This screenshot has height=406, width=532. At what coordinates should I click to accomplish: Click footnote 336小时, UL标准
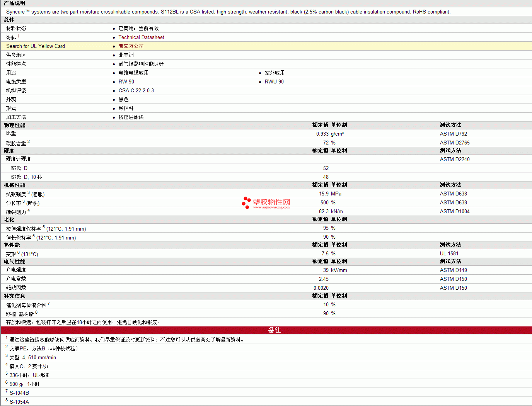(29, 375)
